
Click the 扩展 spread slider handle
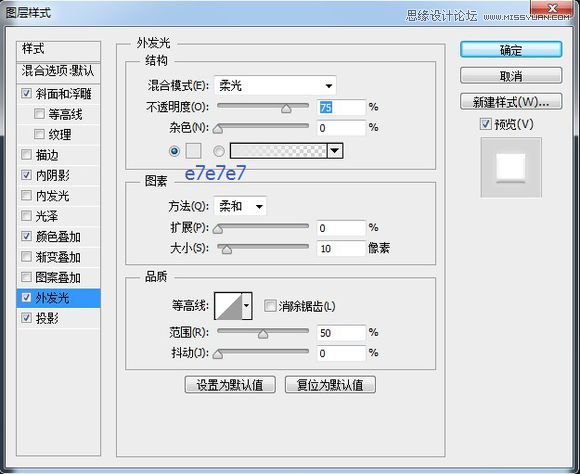218,229
